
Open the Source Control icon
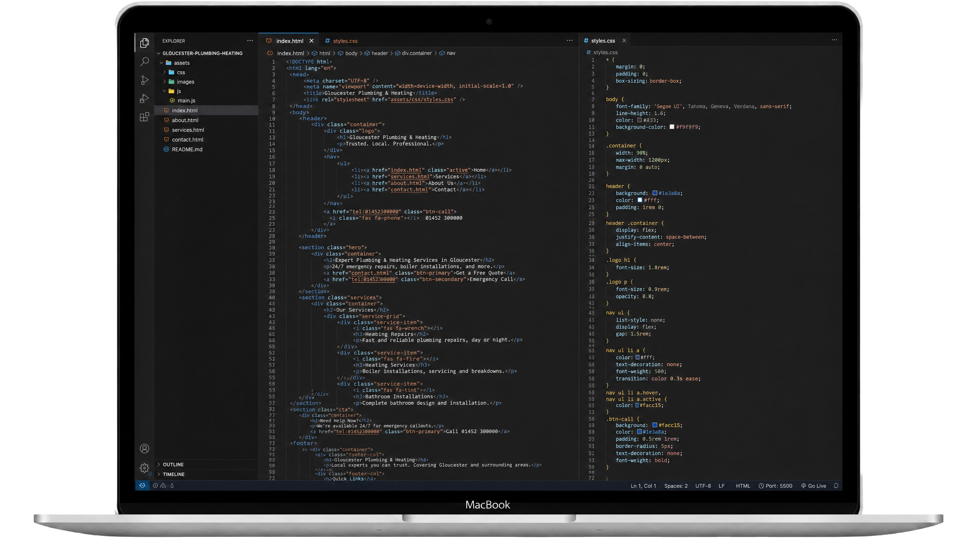[x=144, y=80]
